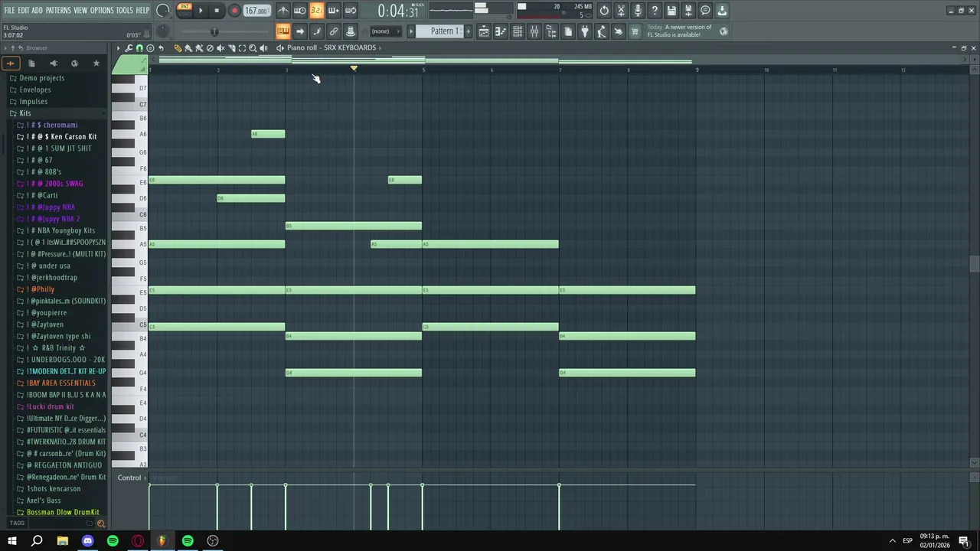Open the OPTIONS menu

click(x=102, y=11)
